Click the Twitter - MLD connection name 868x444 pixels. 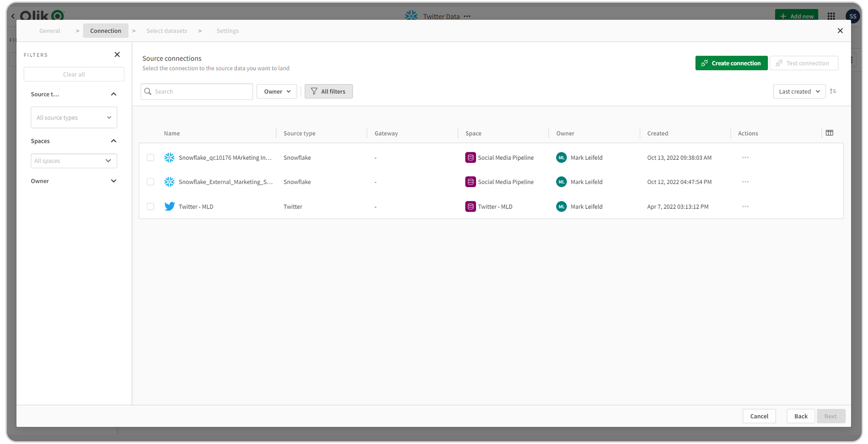click(x=196, y=207)
